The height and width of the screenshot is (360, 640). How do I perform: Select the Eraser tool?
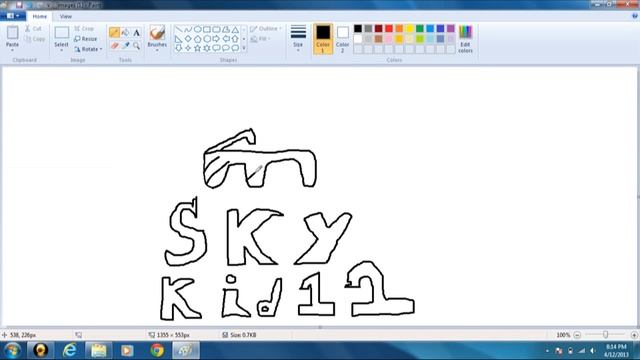(x=114, y=45)
